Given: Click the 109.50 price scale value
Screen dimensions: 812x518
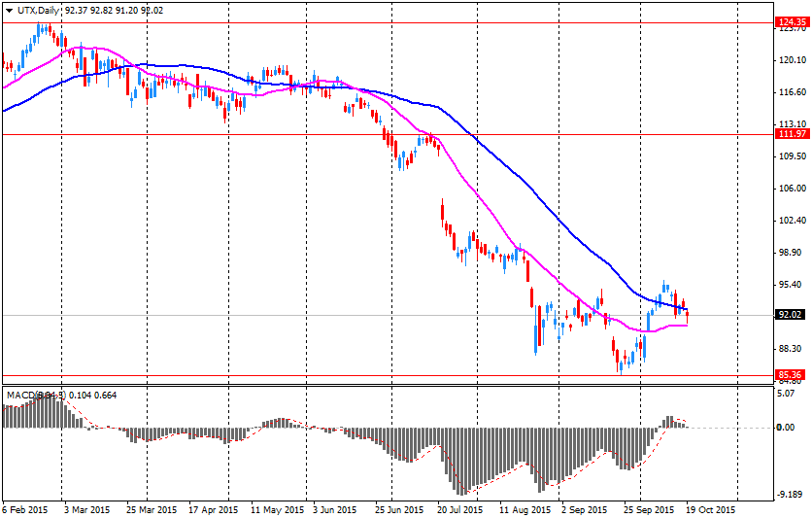Looking at the screenshot, I should click(793, 156).
